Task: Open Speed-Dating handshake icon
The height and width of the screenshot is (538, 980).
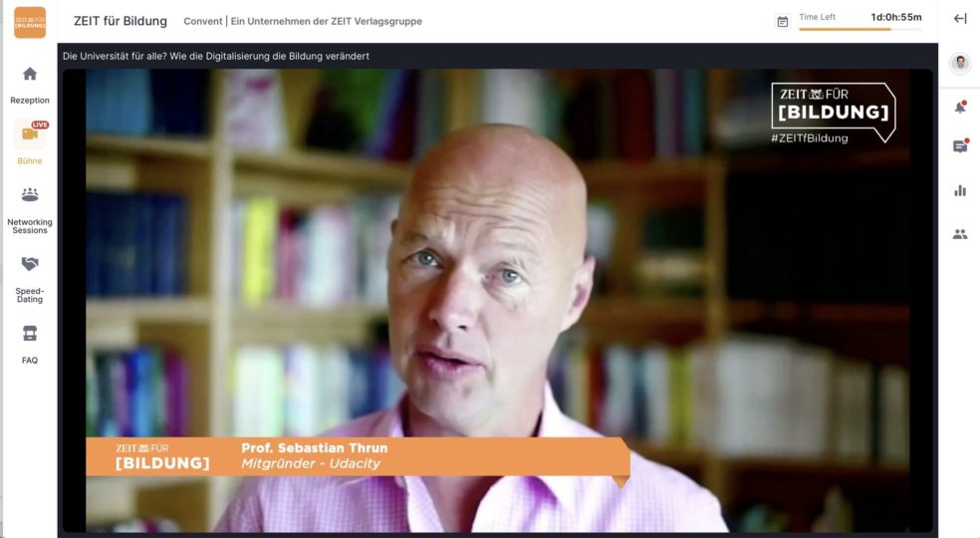Action: (x=29, y=264)
